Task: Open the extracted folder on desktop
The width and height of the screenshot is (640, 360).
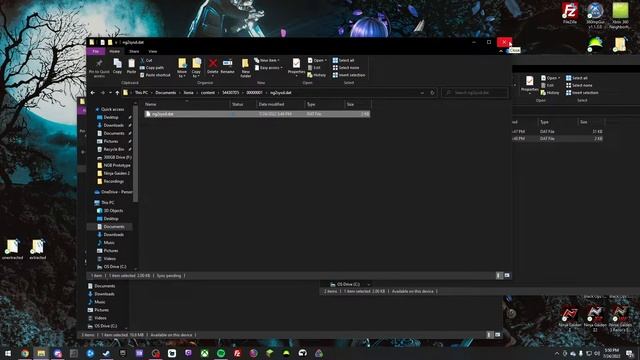Action: pyautogui.click(x=38, y=249)
